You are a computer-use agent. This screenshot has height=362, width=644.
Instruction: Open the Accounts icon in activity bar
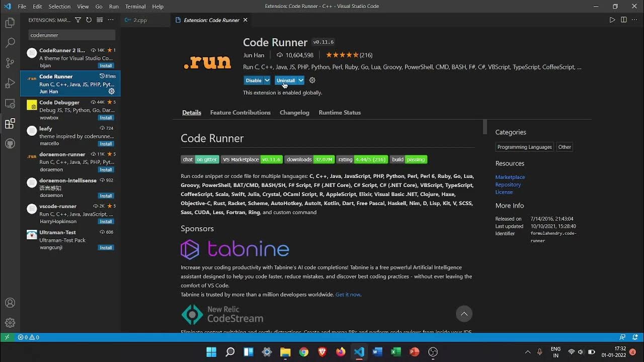(x=10, y=303)
